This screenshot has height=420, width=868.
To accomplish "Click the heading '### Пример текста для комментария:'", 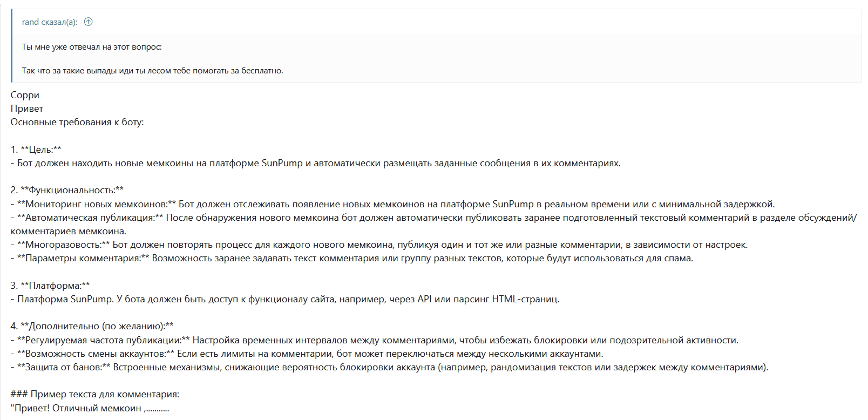I will coord(95,394).
